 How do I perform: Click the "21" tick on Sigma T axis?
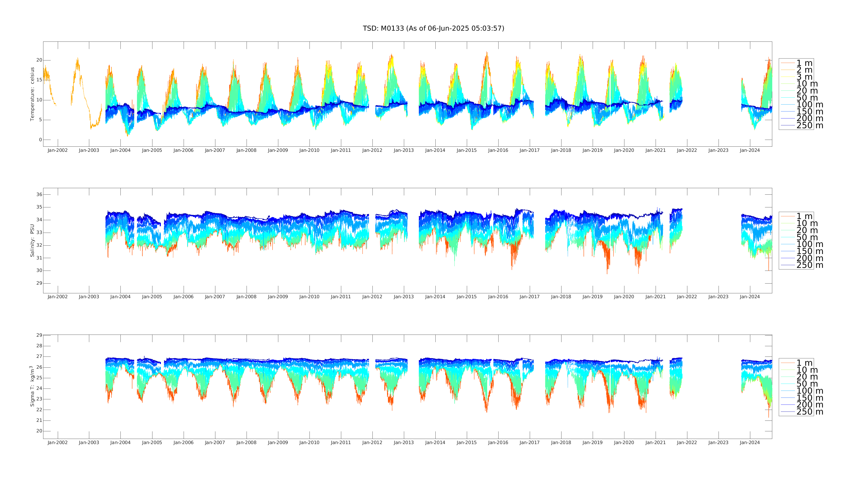39,421
